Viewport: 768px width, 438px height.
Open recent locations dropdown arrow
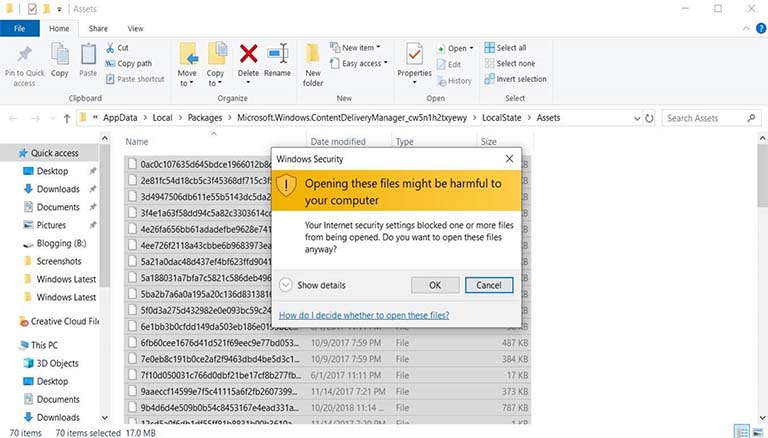coord(52,119)
